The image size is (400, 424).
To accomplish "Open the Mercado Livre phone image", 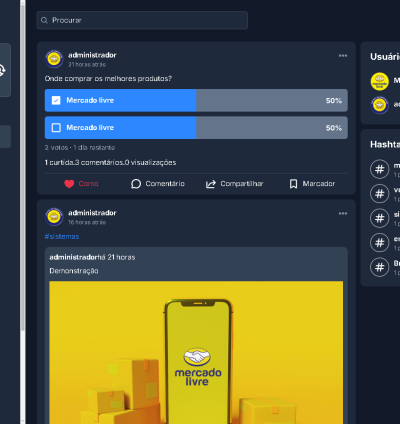I will (196, 352).
